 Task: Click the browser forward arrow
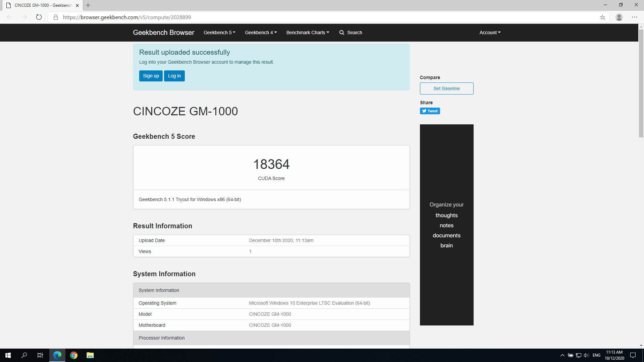pos(24,17)
